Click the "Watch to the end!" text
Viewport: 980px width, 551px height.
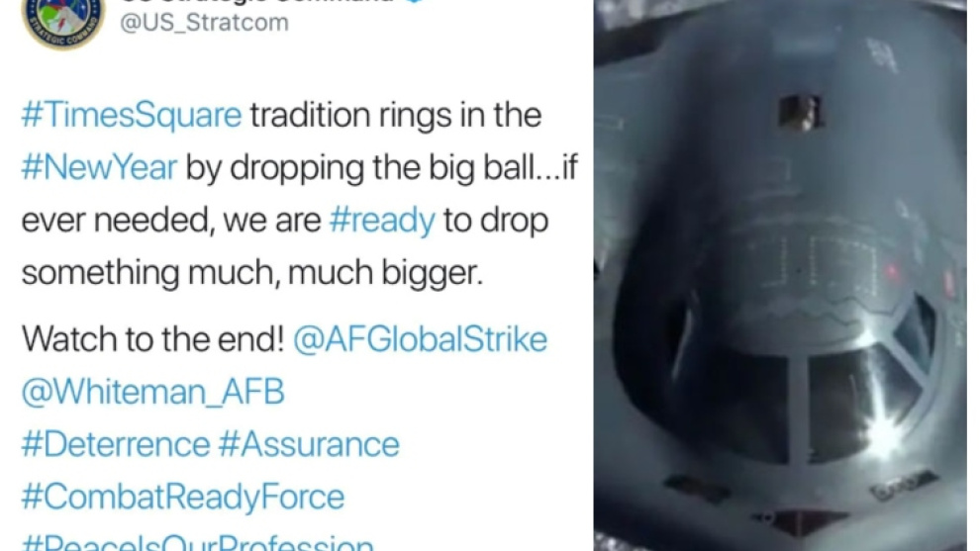(x=153, y=339)
